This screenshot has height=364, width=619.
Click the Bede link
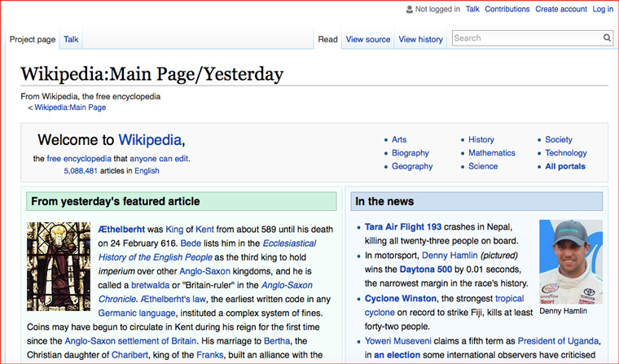tap(191, 243)
